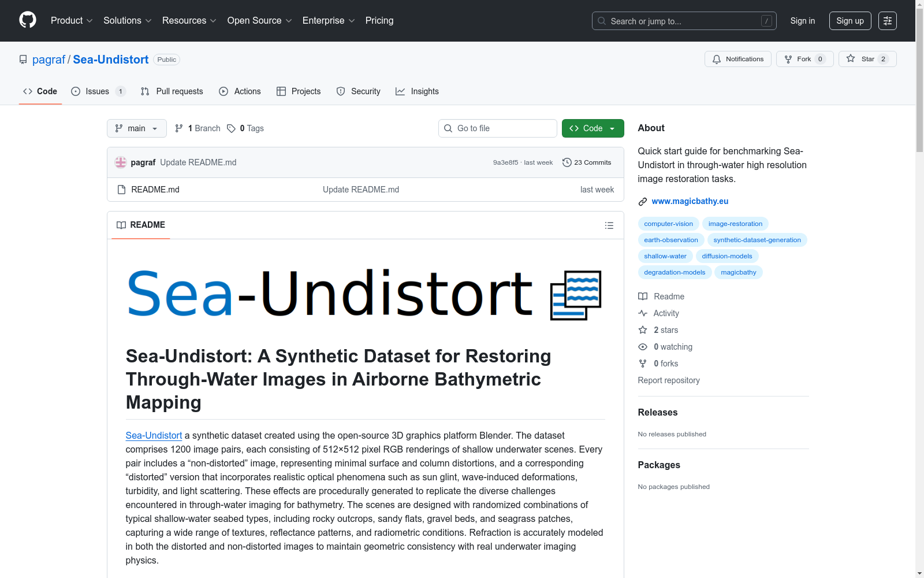Select the degradation-models topic tag

tap(675, 272)
